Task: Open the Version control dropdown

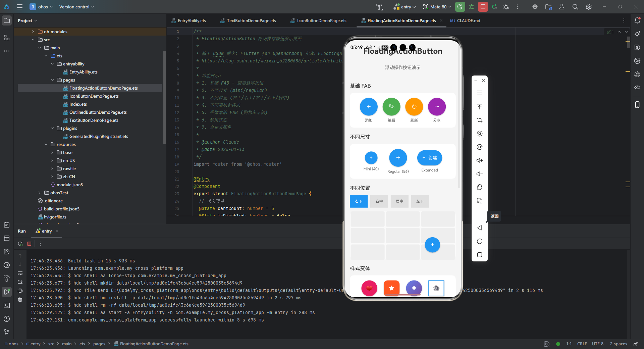Action: point(76,7)
